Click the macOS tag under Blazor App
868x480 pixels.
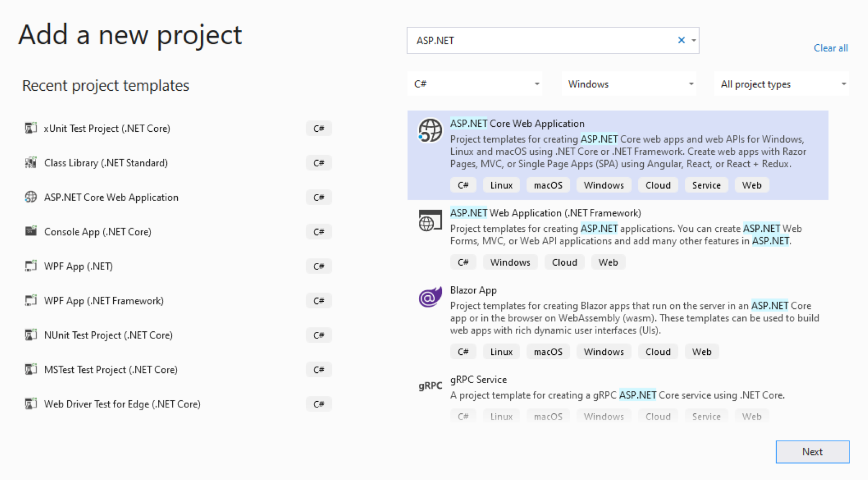548,352
